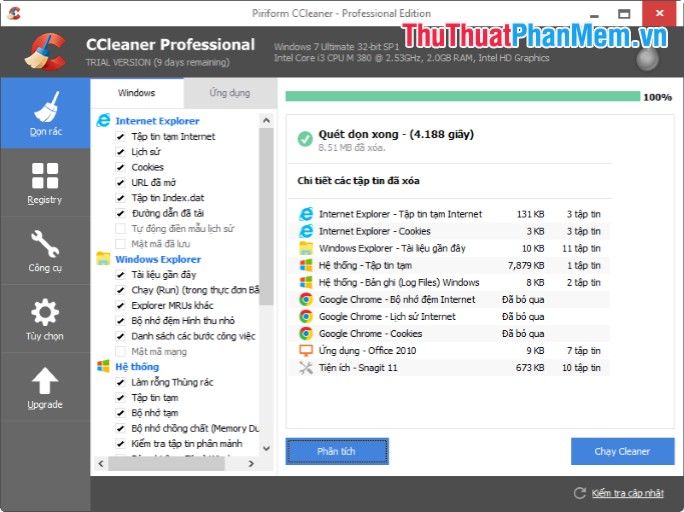
Task: Open the Upgrade section
Action: click(45, 387)
